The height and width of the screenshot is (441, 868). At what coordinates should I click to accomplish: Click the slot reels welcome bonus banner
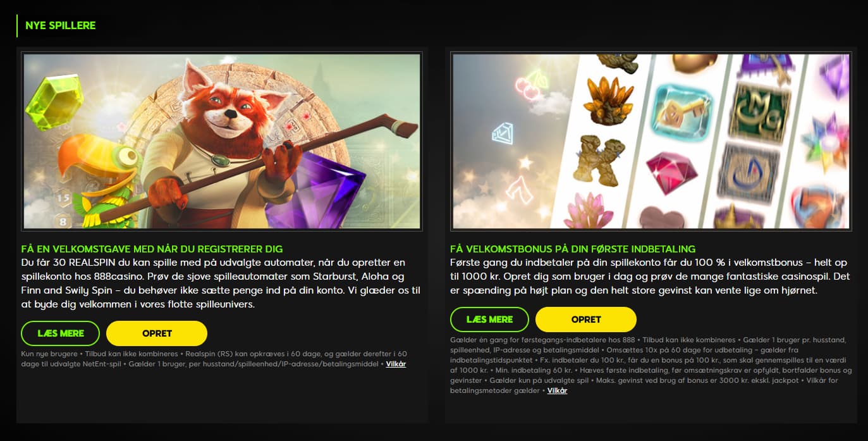(651, 141)
